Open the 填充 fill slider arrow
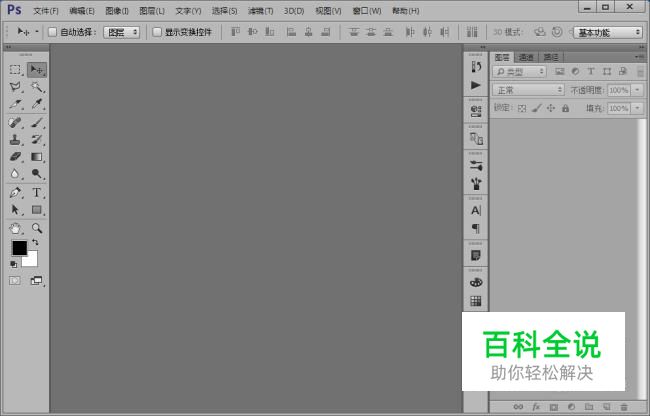Viewport: 650px width, 416px height. [637, 109]
